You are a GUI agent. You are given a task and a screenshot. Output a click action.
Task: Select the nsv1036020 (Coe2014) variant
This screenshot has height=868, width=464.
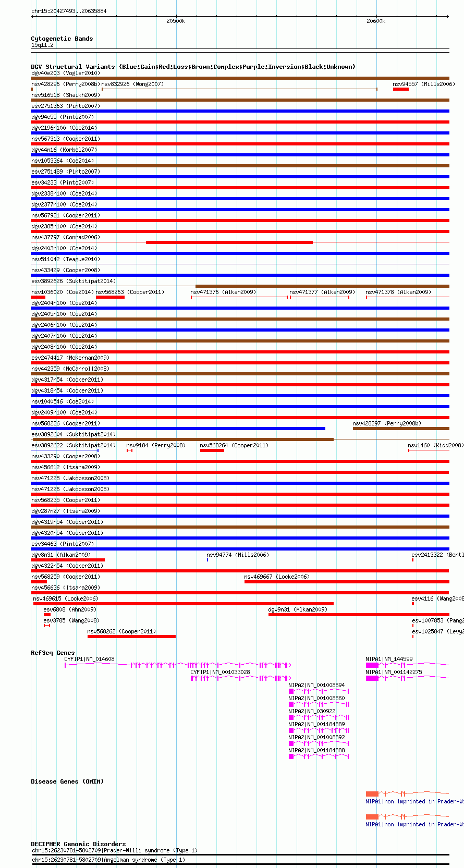[62, 292]
